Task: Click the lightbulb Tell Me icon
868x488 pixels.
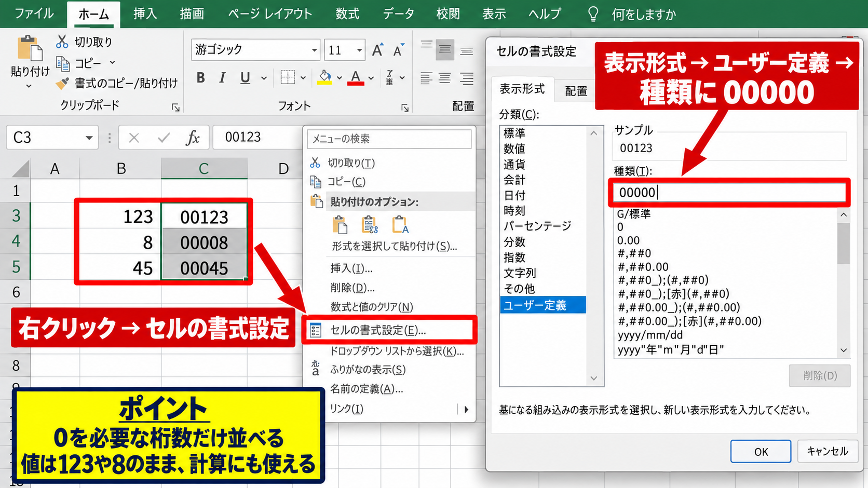Action: [x=593, y=14]
